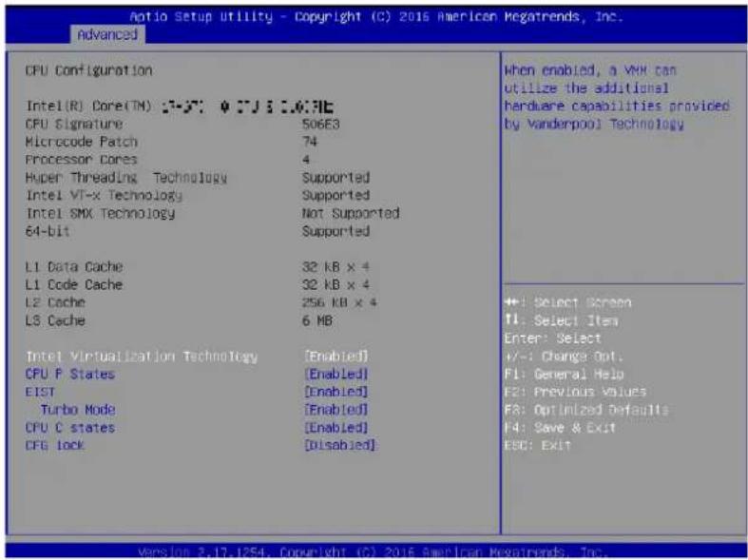748x560 pixels.
Task: Click the CPU Signature value 506E3
Action: click(x=320, y=124)
